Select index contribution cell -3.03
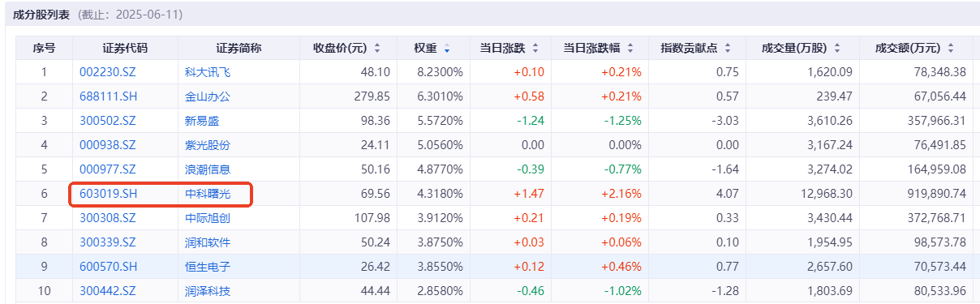Viewport: 980px width, 304px height. [x=726, y=121]
